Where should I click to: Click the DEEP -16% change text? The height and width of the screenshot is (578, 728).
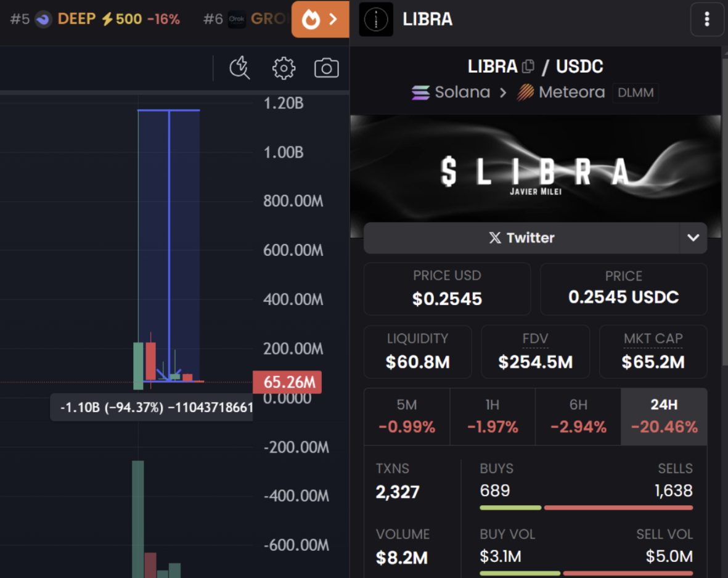pyautogui.click(x=163, y=19)
